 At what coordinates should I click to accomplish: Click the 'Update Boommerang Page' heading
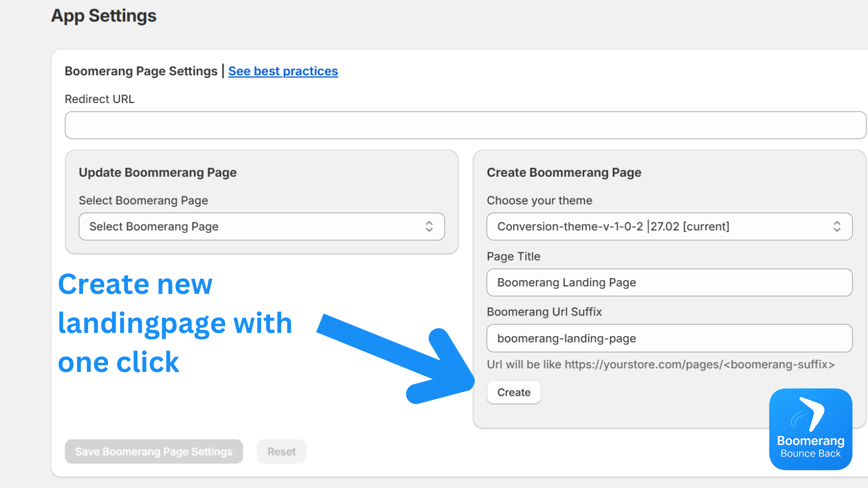pos(158,172)
